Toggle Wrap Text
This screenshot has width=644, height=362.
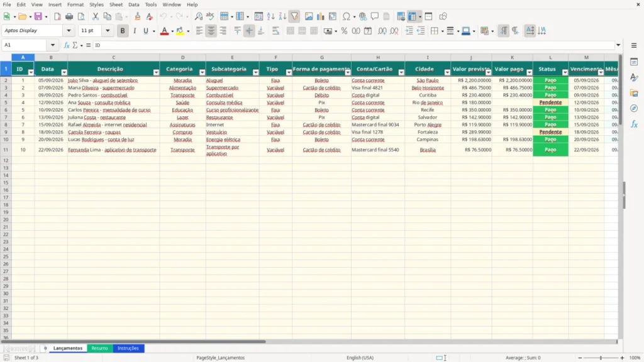tap(275, 31)
